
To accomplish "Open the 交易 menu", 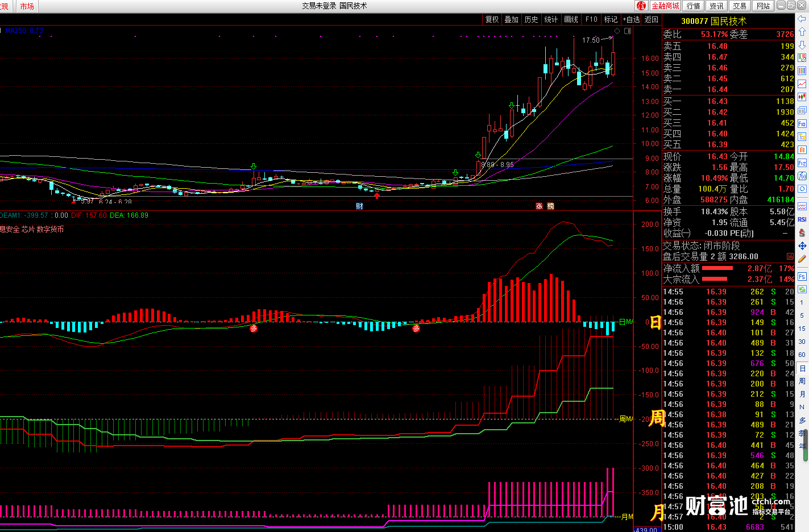I will click(x=740, y=6).
